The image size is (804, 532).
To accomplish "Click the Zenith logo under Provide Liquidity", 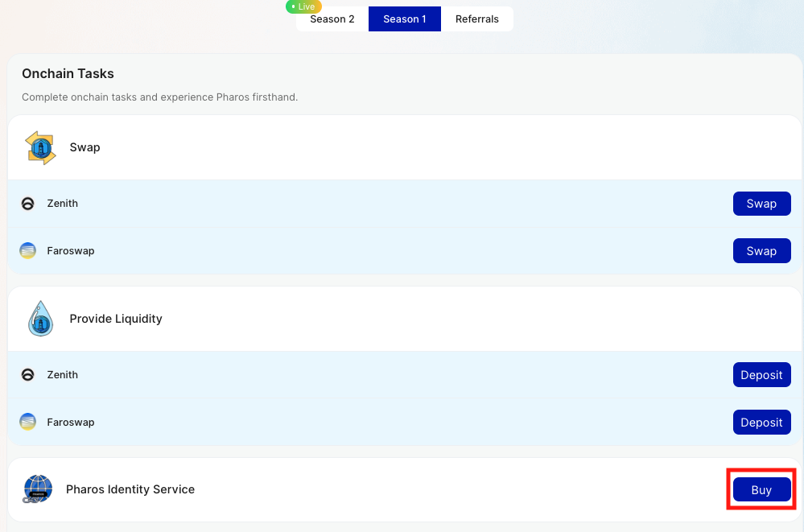I will tap(27, 375).
